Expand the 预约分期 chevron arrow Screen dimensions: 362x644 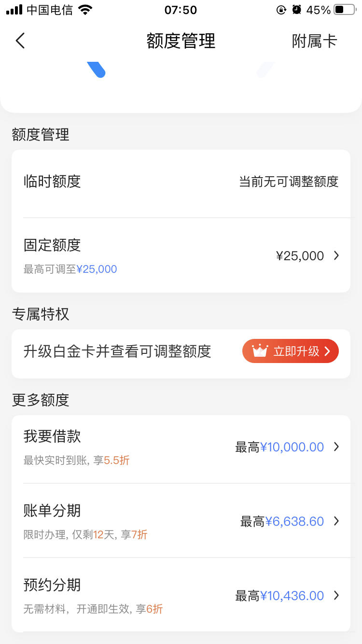pos(336,596)
